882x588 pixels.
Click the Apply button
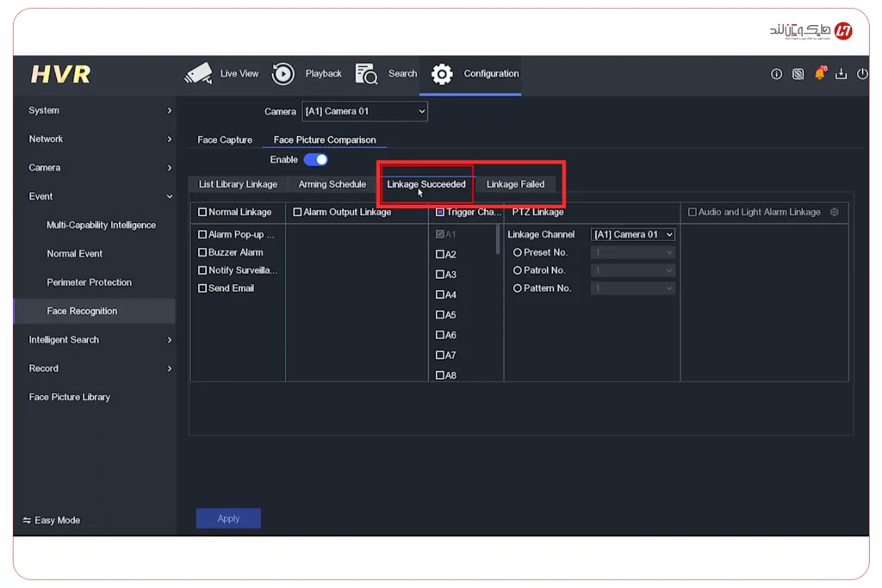tap(228, 518)
